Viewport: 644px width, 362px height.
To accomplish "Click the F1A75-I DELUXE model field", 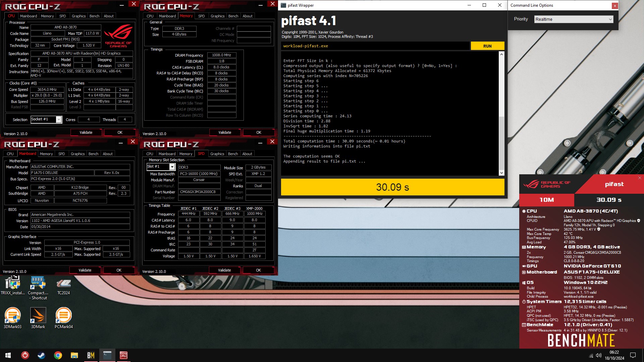I will click(x=62, y=173).
